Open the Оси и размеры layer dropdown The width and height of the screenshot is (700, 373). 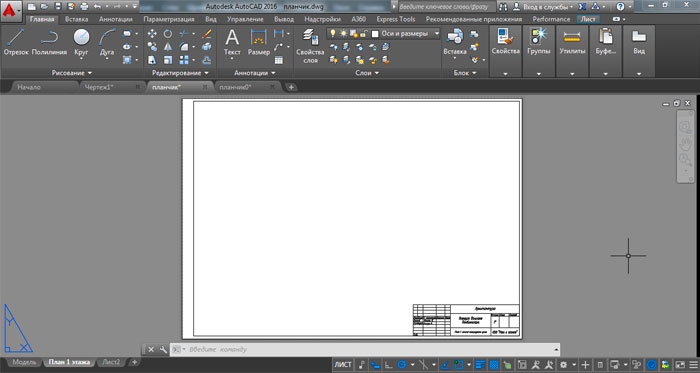[436, 34]
